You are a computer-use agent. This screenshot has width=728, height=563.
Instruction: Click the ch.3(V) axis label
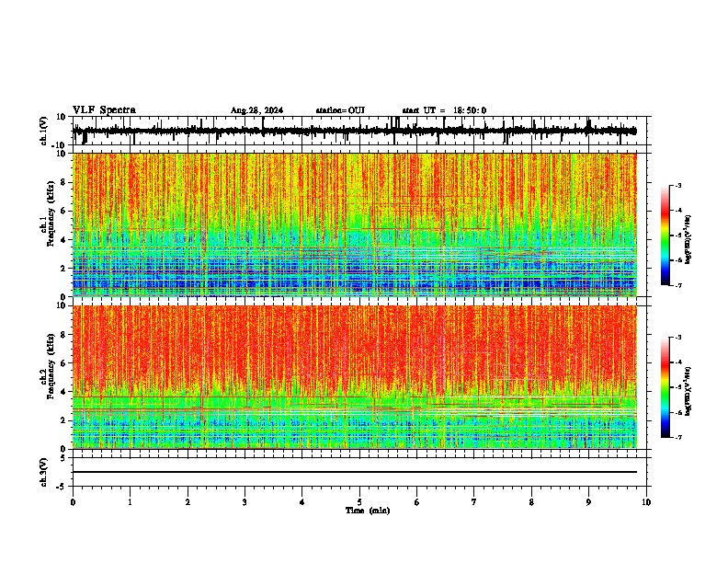click(x=44, y=472)
